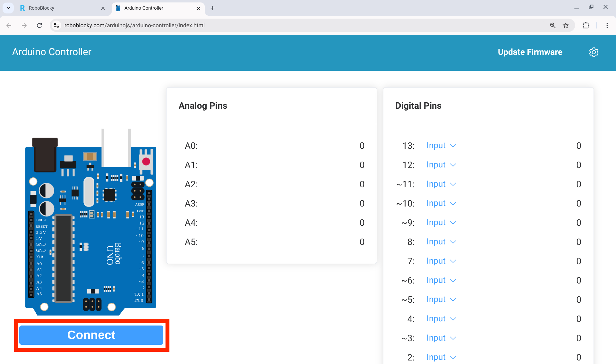This screenshot has height=364, width=616.
Task: Navigate back using the back arrow
Action: click(9, 25)
